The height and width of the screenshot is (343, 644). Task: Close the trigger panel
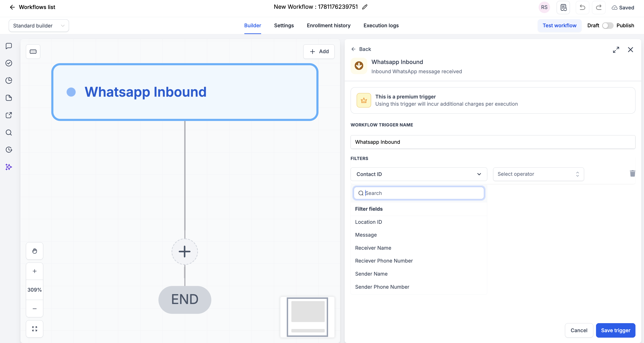[x=630, y=50]
